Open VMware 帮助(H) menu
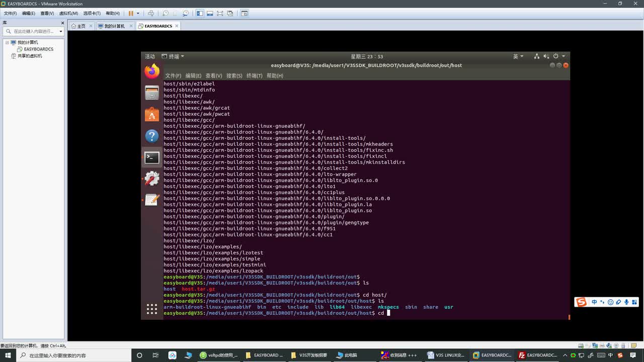This screenshot has height=362, width=644. (x=112, y=13)
